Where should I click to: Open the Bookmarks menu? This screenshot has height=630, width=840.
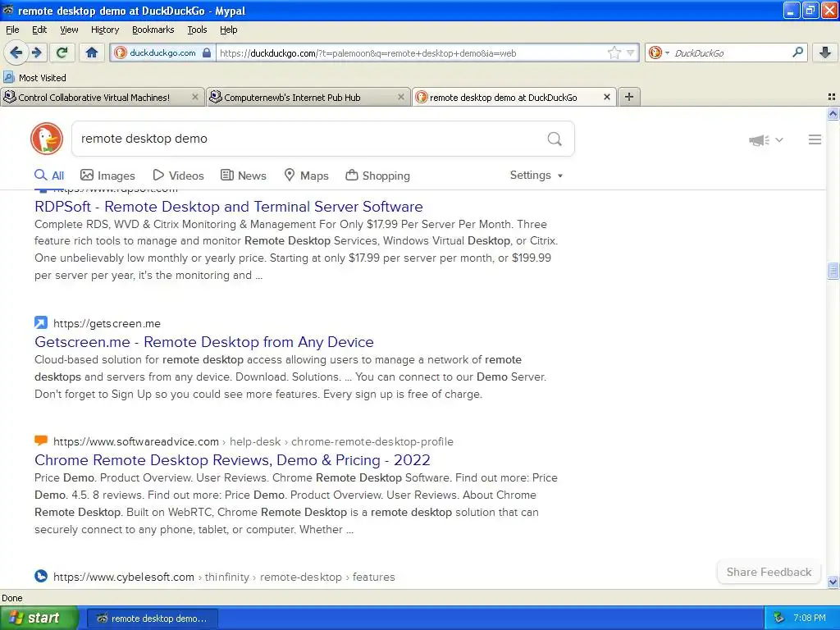point(153,30)
